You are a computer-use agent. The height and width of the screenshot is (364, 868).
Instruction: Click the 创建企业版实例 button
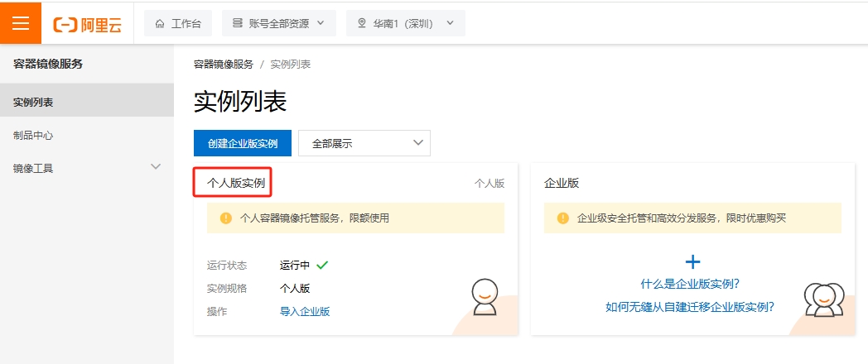point(242,143)
